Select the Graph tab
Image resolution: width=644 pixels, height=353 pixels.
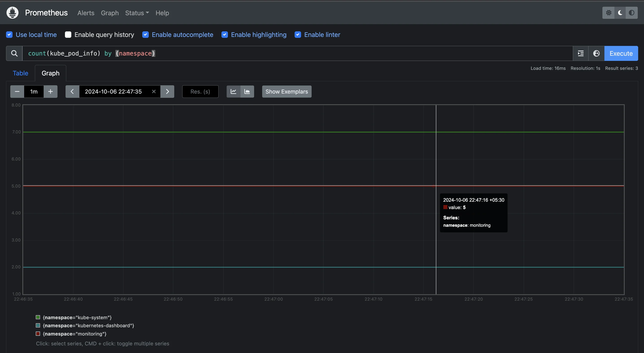51,73
